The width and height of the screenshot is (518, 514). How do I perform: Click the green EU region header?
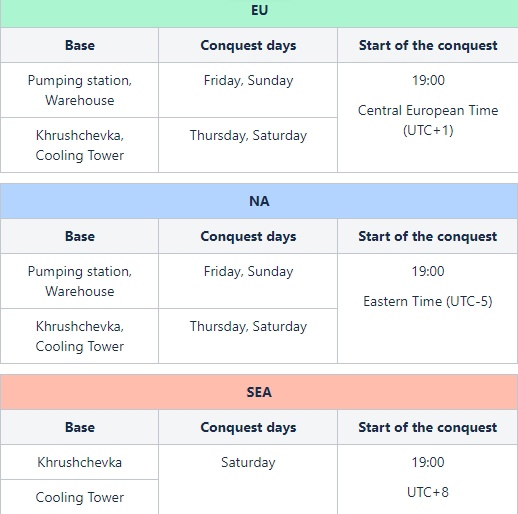pyautogui.click(x=259, y=13)
